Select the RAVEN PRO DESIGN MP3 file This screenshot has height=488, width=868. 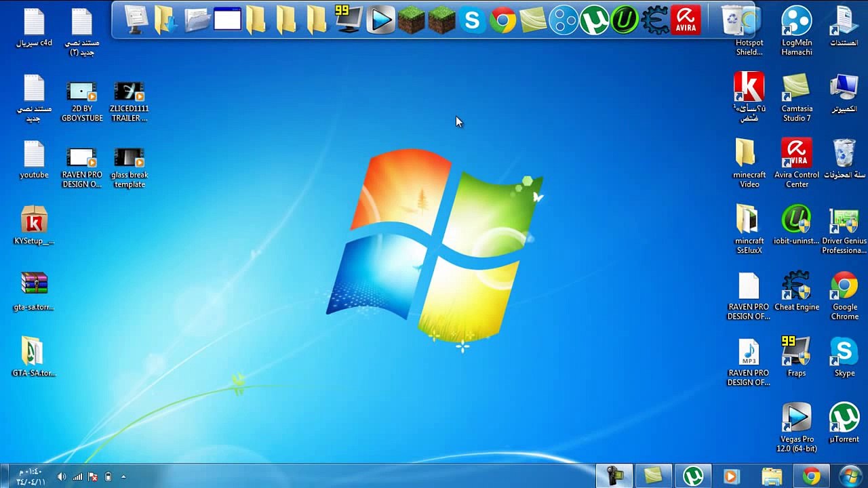[x=749, y=362]
